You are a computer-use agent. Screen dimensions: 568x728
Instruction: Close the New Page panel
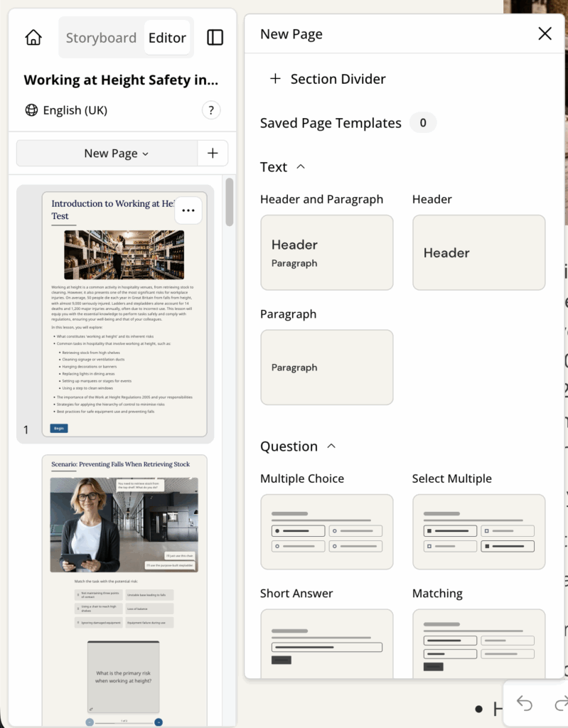tap(545, 33)
